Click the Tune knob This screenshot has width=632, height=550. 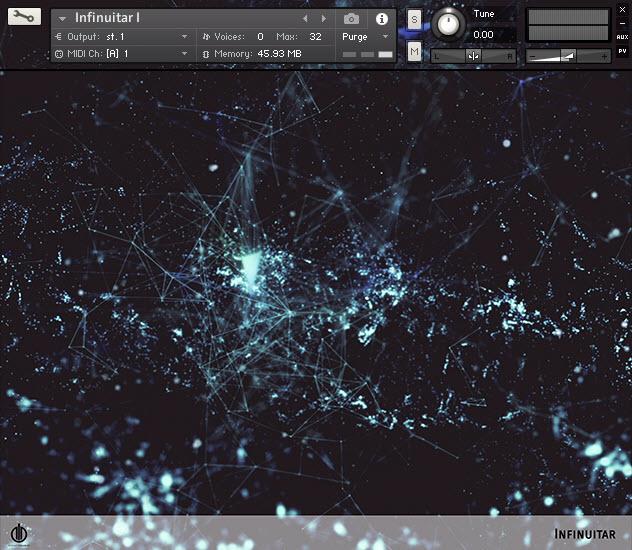pyautogui.click(x=448, y=24)
